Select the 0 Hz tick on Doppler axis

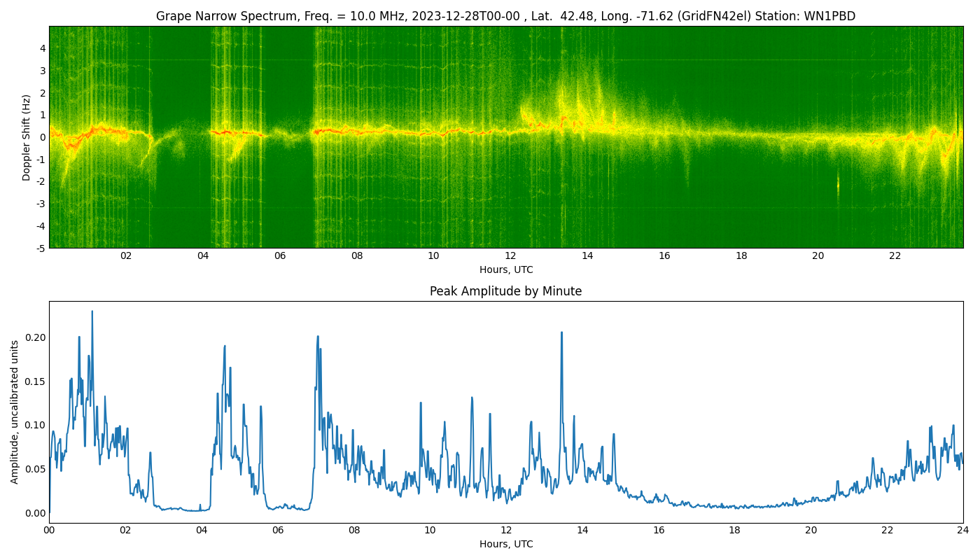[43, 137]
